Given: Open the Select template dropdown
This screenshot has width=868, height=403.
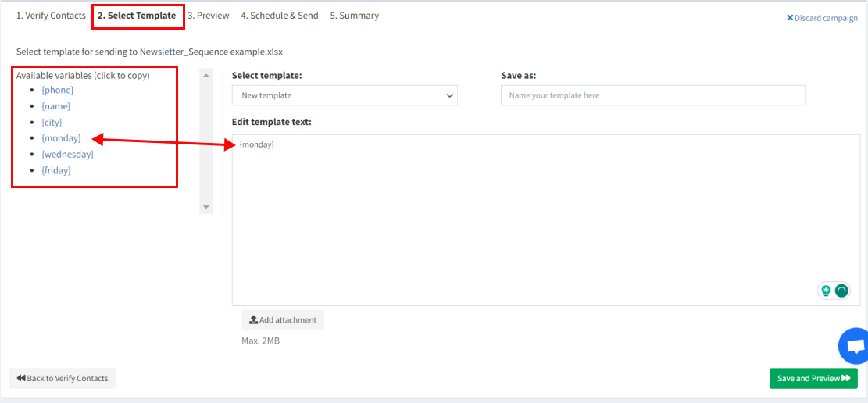Looking at the screenshot, I should pos(345,95).
